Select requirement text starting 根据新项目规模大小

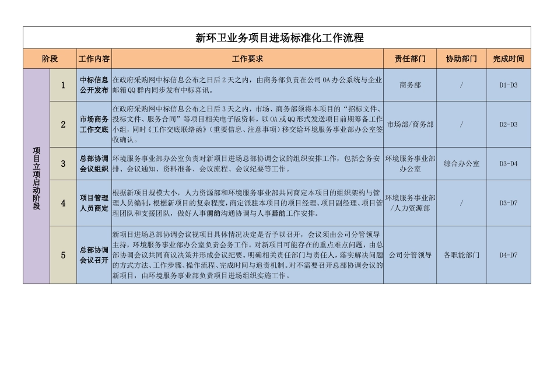point(247,203)
